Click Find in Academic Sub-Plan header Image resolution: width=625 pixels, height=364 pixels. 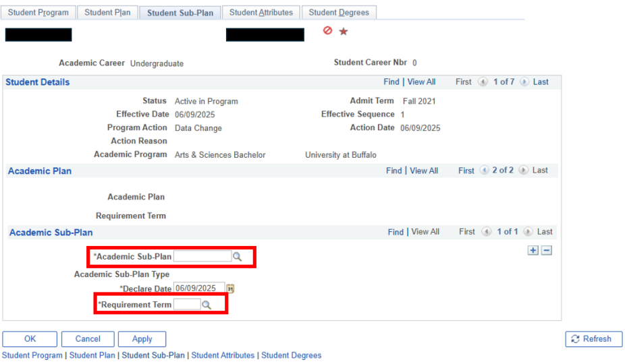tap(396, 232)
